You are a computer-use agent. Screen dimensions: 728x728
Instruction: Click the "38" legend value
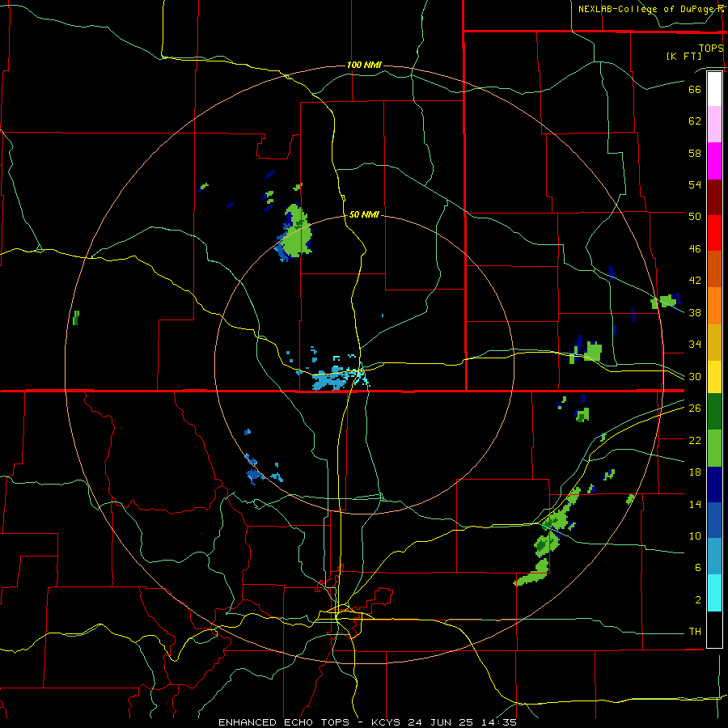[x=695, y=312]
